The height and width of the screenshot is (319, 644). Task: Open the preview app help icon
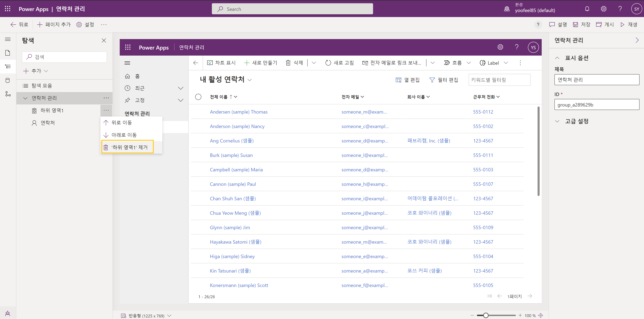click(517, 47)
